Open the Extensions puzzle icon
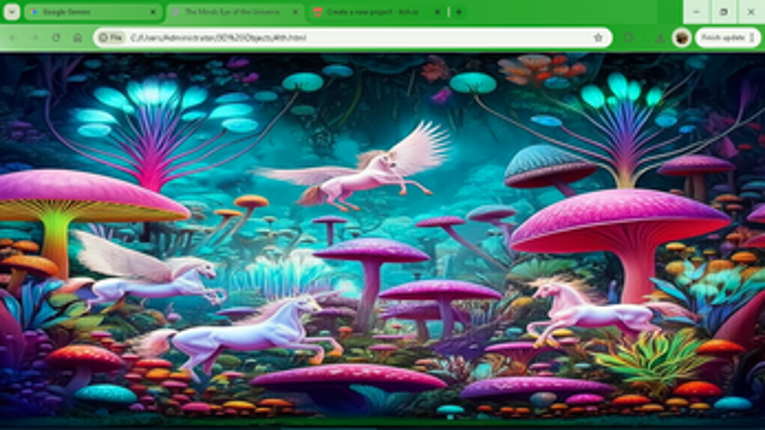765x430 pixels. 628,38
